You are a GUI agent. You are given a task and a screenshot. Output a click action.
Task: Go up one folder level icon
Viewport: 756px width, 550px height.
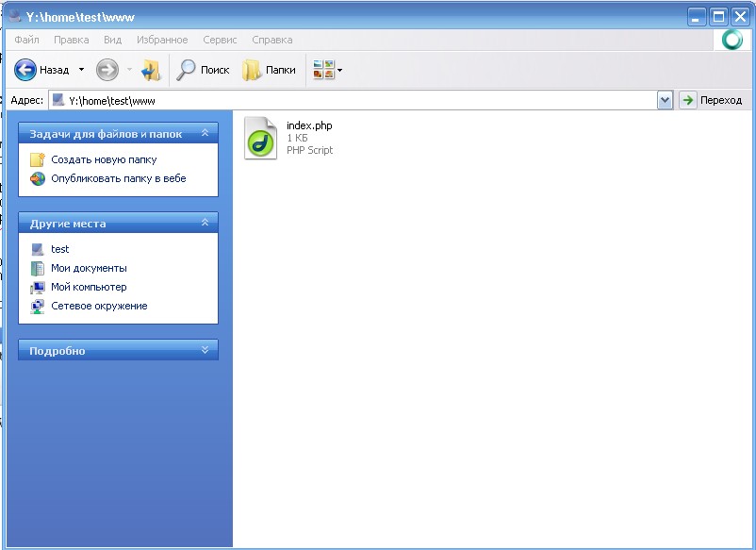coord(151,71)
